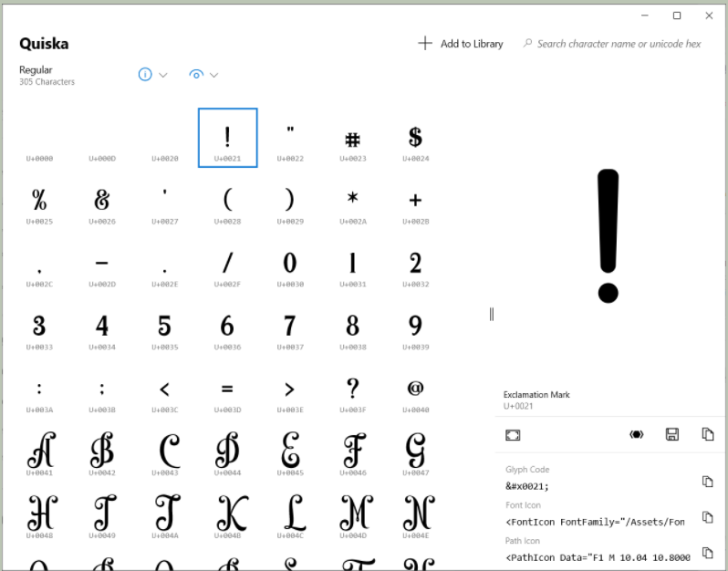Expand the chevron beside the eye icon

pyautogui.click(x=213, y=75)
